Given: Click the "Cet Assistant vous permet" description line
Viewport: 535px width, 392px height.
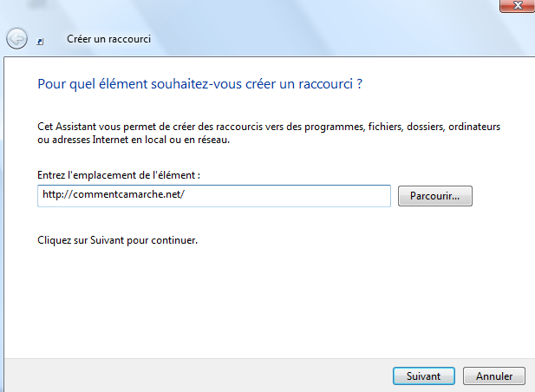Looking at the screenshot, I should point(269,127).
